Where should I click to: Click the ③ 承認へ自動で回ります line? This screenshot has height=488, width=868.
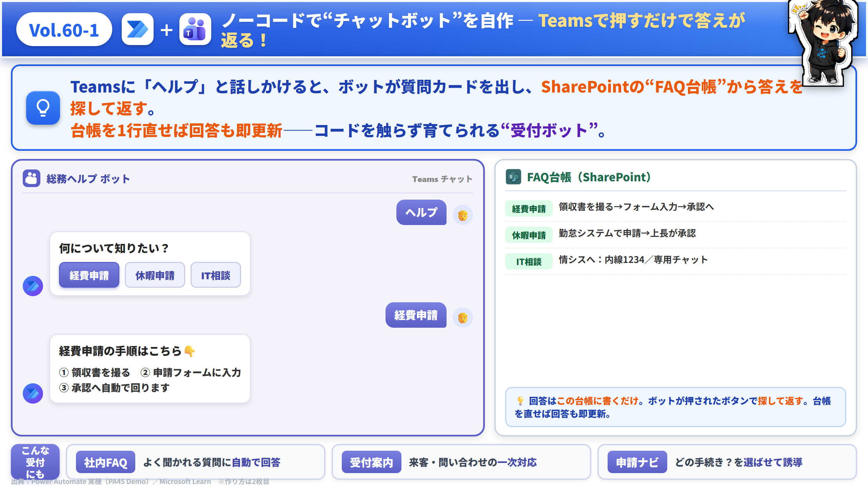[114, 387]
